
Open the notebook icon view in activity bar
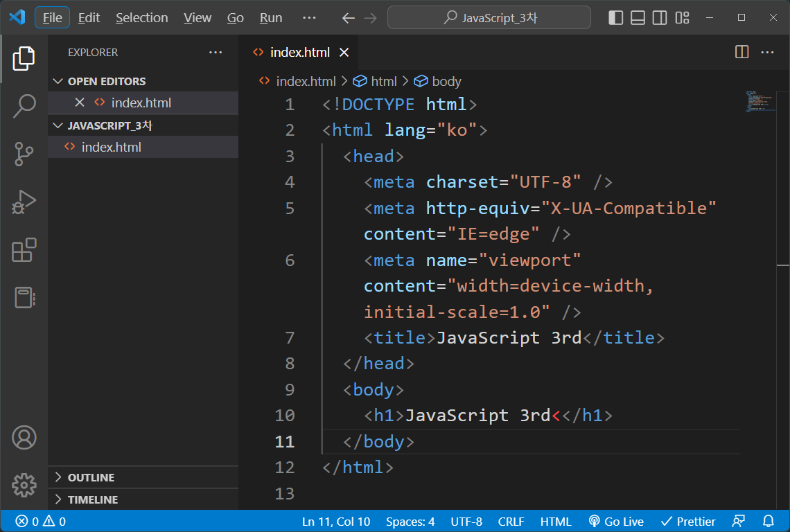tap(24, 298)
